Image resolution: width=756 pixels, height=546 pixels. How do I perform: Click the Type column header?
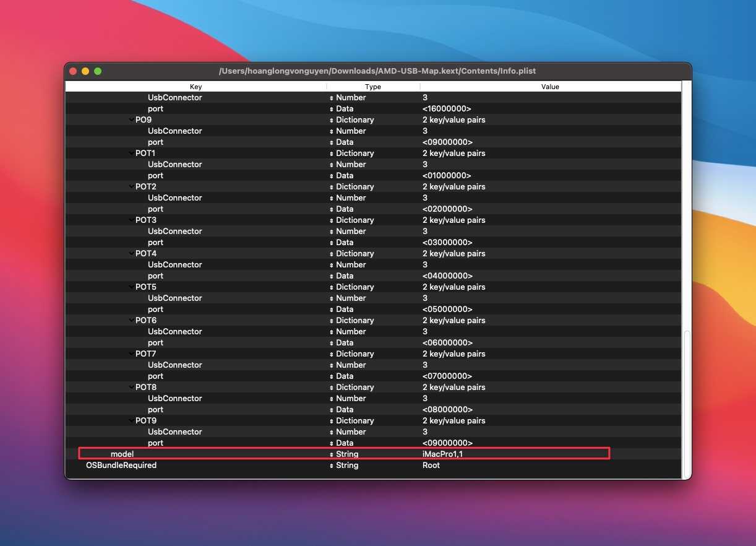(x=373, y=87)
